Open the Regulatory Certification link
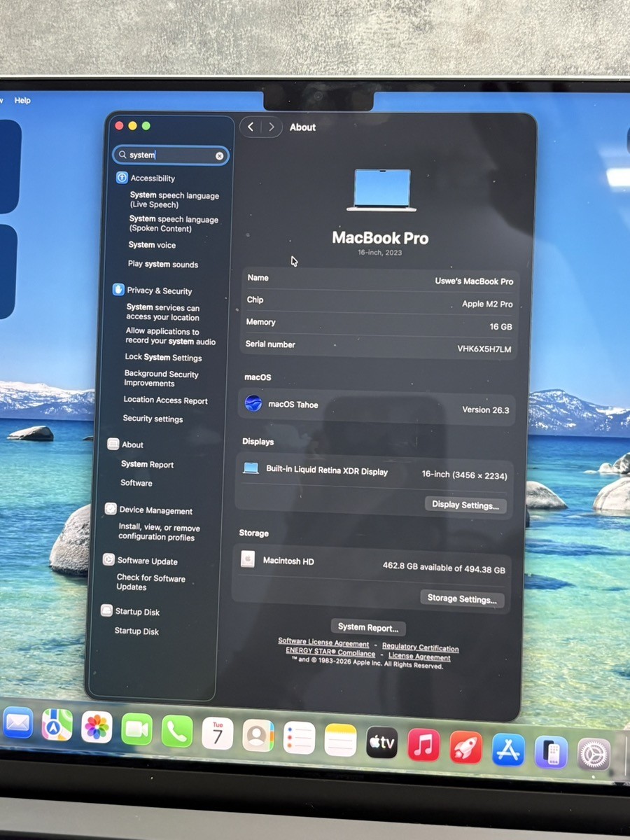Image resolution: width=630 pixels, height=840 pixels. [421, 647]
